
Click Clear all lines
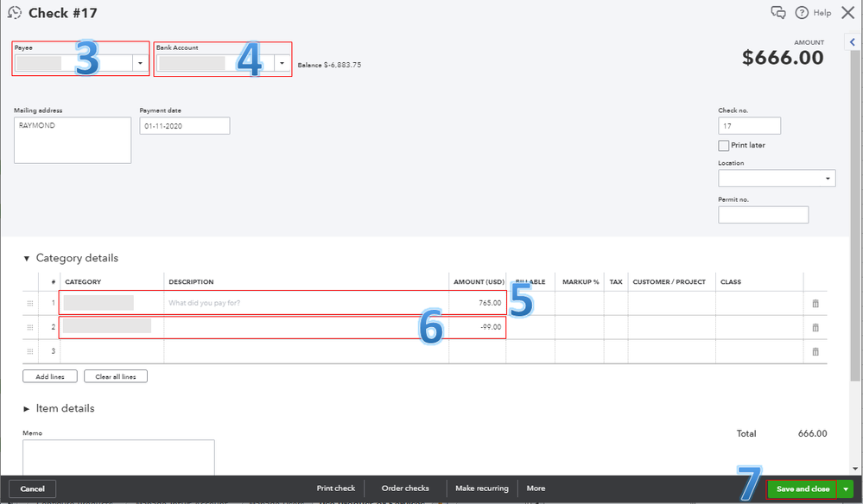115,375
